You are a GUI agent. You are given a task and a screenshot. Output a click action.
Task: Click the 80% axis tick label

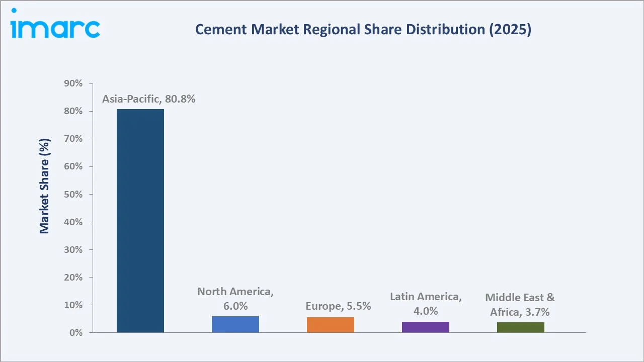click(x=73, y=111)
